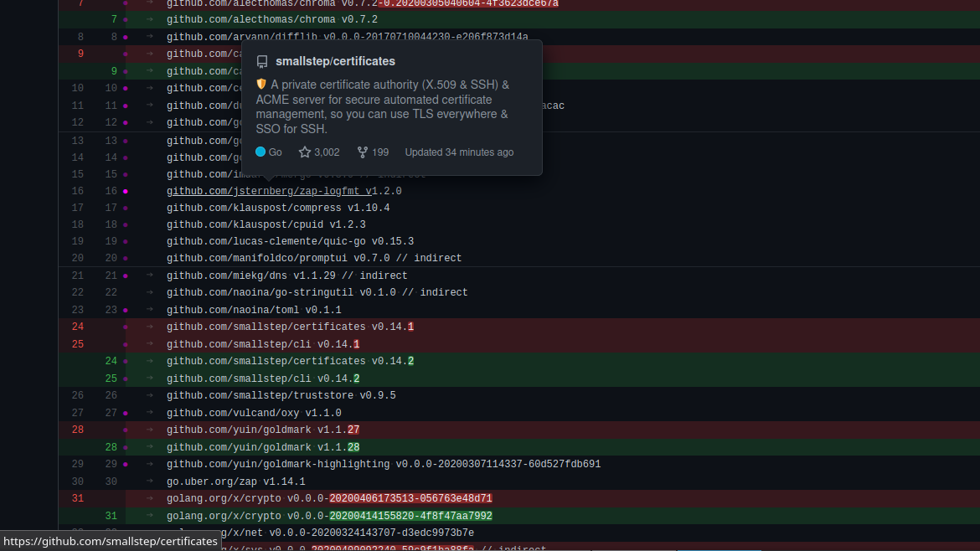Viewport: 980px width, 551px height.
Task: Click the magenta dot on the zap-logfmt line
Action: 126,191
